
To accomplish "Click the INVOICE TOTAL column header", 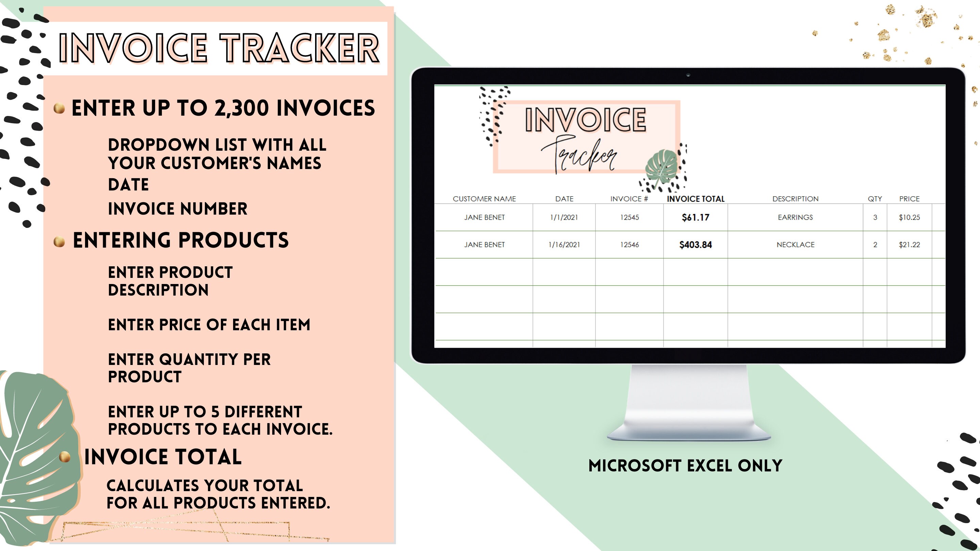I will click(x=696, y=199).
